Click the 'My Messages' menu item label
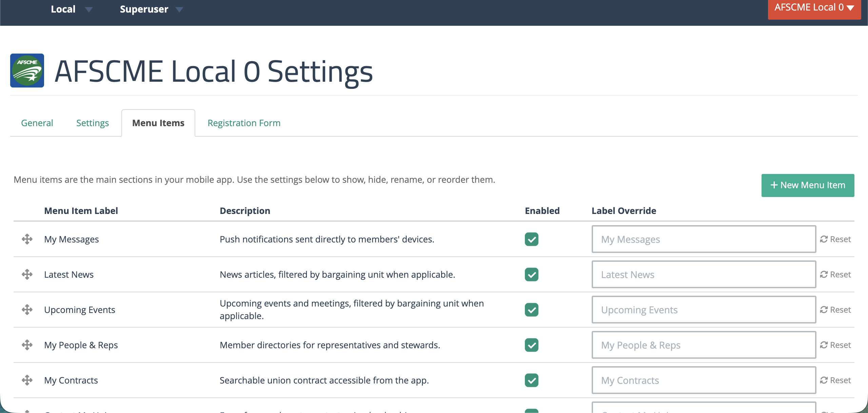This screenshot has height=413, width=868. coord(72,239)
